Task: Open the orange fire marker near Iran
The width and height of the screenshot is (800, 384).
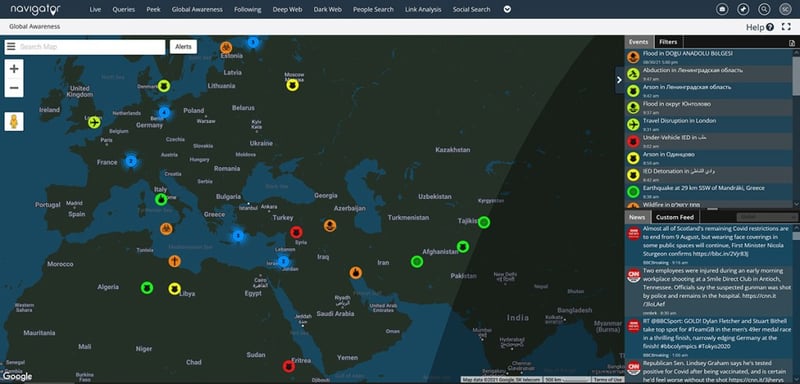Action: click(x=356, y=273)
